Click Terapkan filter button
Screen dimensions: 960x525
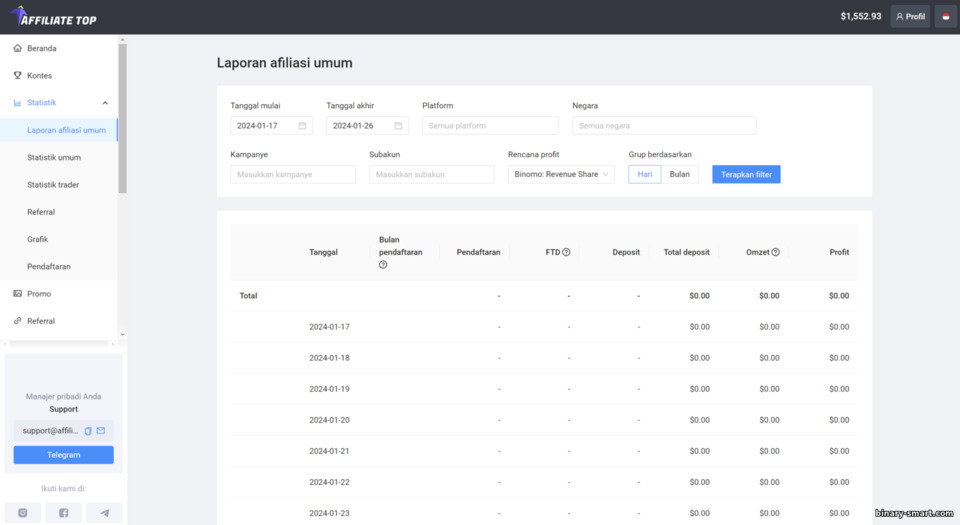(x=746, y=174)
